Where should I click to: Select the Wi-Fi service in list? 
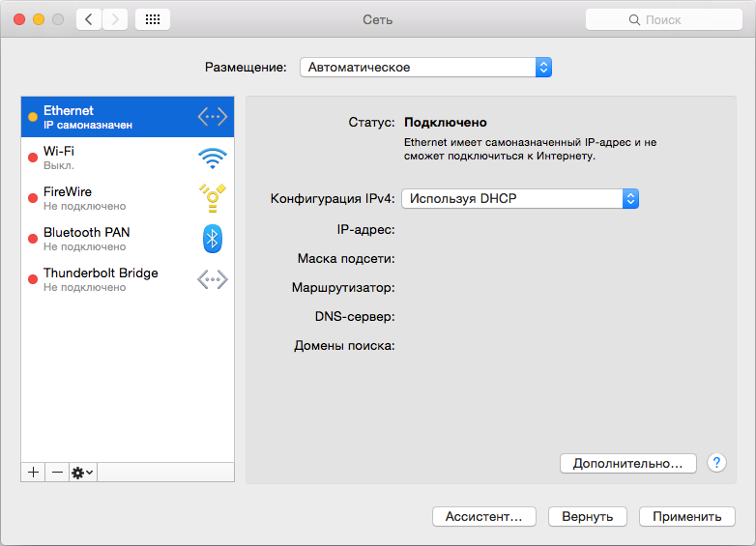[128, 158]
